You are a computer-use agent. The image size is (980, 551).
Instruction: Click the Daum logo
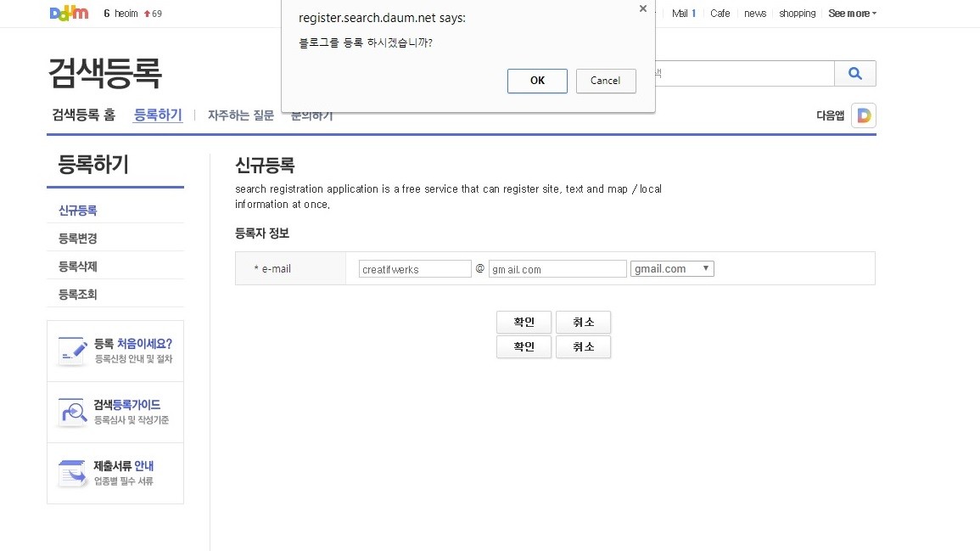pyautogui.click(x=67, y=13)
